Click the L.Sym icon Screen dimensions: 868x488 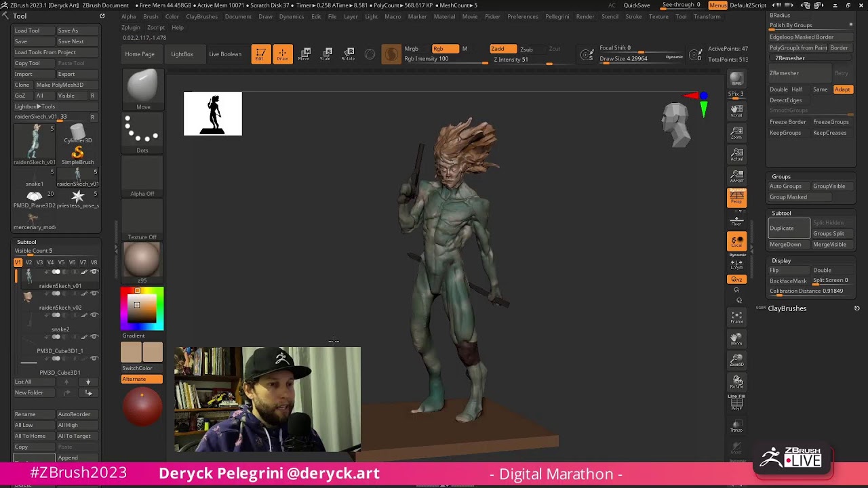coord(736,264)
